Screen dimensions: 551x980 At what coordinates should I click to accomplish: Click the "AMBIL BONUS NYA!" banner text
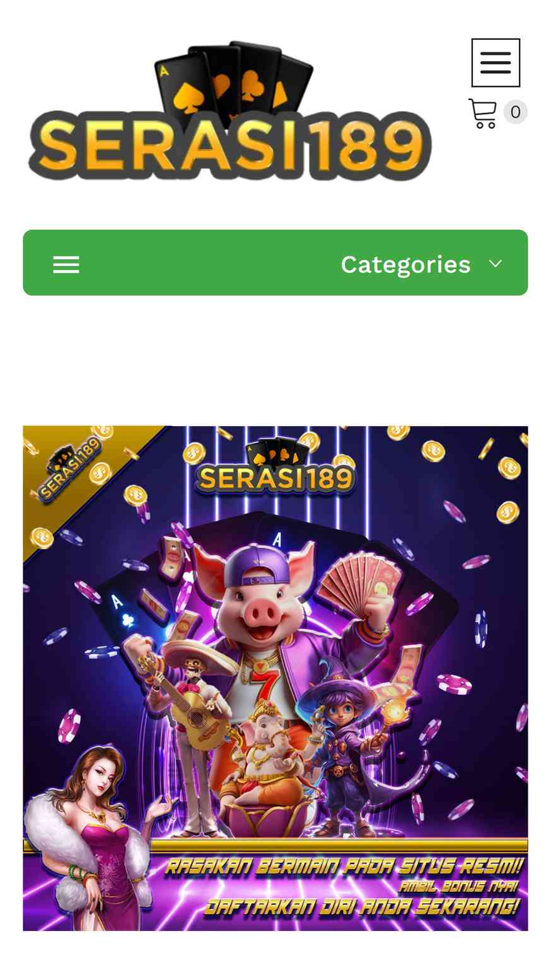tap(458, 887)
